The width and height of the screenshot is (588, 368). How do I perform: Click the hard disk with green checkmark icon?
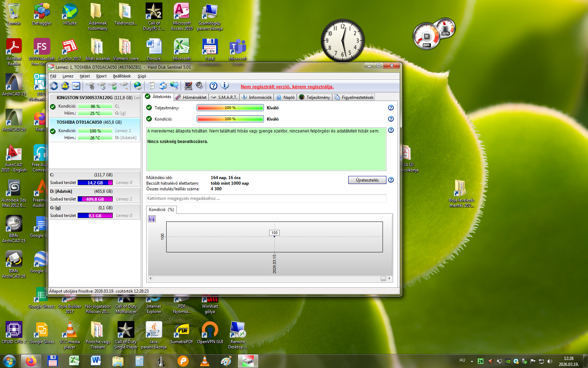tap(113, 86)
